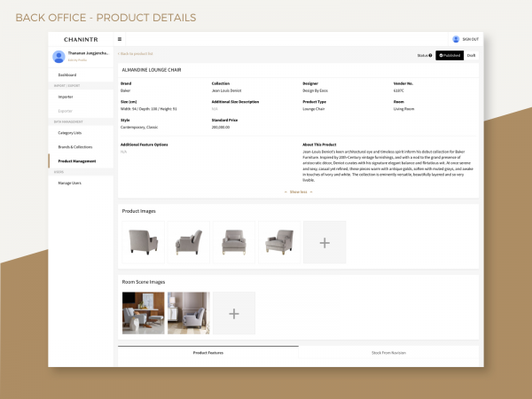
Task: Click the Status info icon
Action: 432,55
